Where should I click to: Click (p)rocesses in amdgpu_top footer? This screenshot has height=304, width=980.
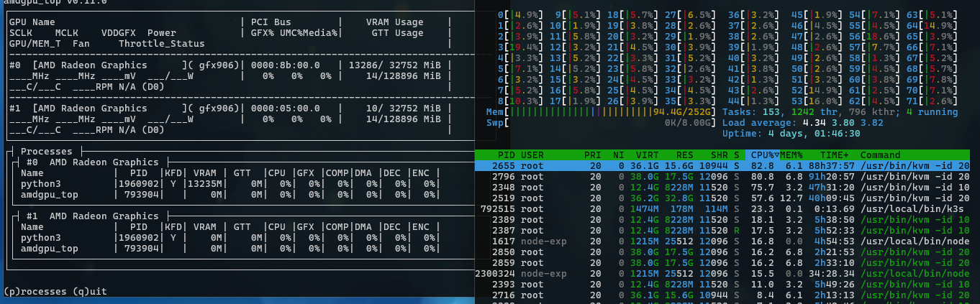click(35, 291)
